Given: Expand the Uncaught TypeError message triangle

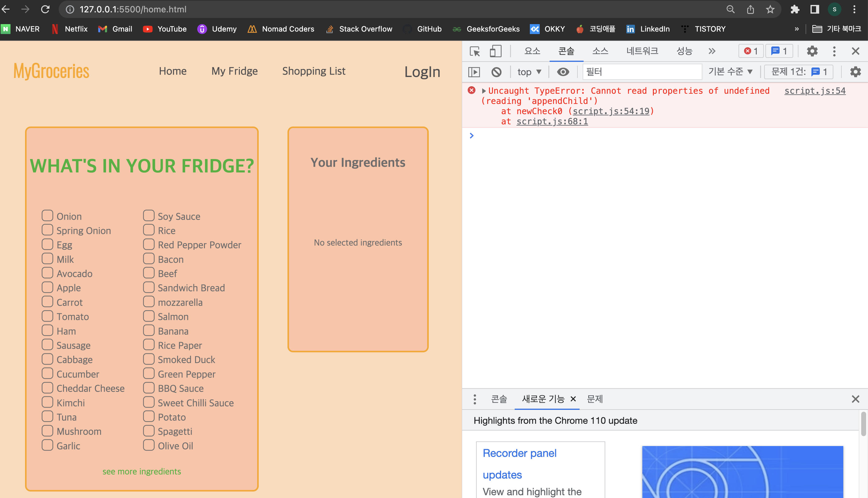Looking at the screenshot, I should (484, 91).
